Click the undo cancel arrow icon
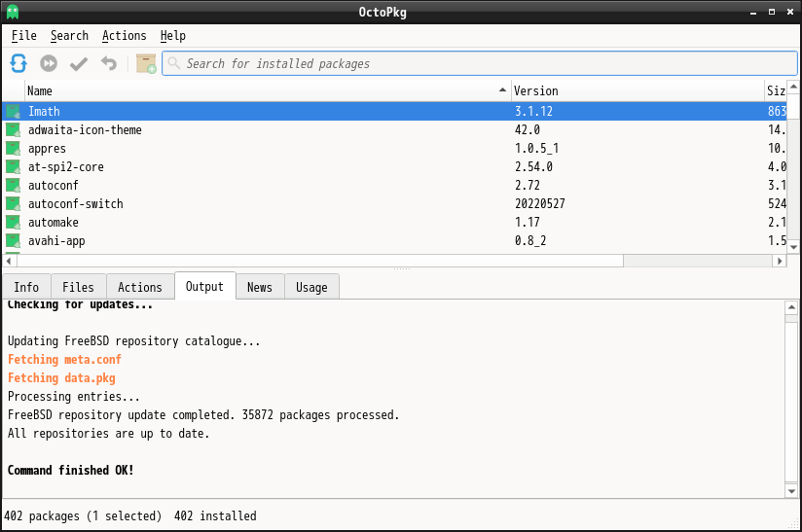 tap(109, 63)
